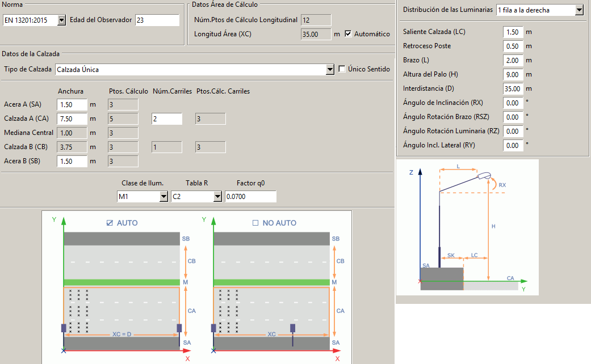
Task: Click the Interdistancia (D) input field
Action: tap(513, 88)
